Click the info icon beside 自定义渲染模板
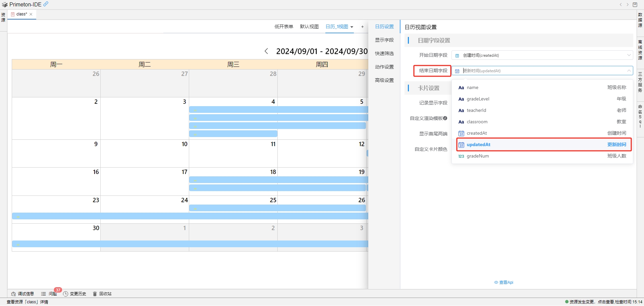The image size is (644, 306). [445, 118]
